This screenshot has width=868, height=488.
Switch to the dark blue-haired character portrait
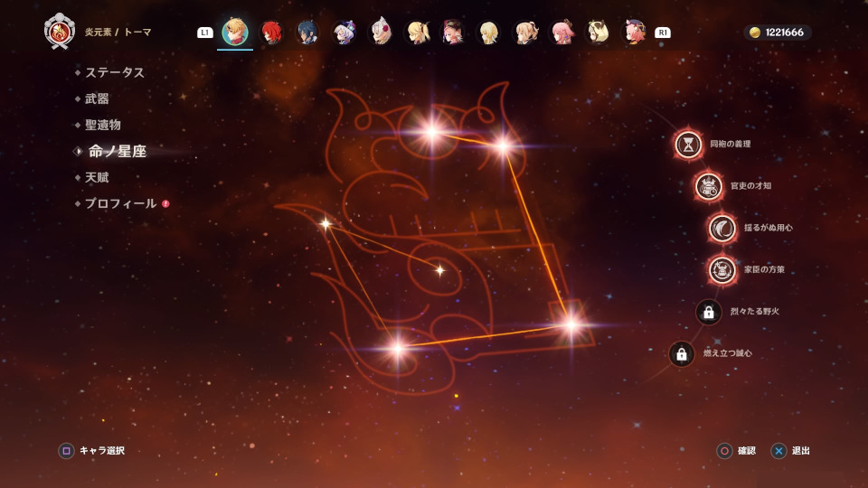(x=307, y=33)
